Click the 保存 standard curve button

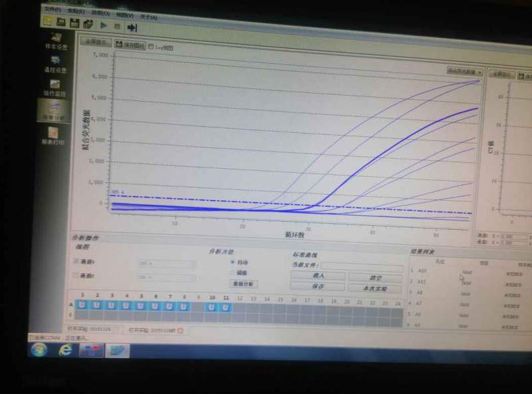(x=318, y=286)
